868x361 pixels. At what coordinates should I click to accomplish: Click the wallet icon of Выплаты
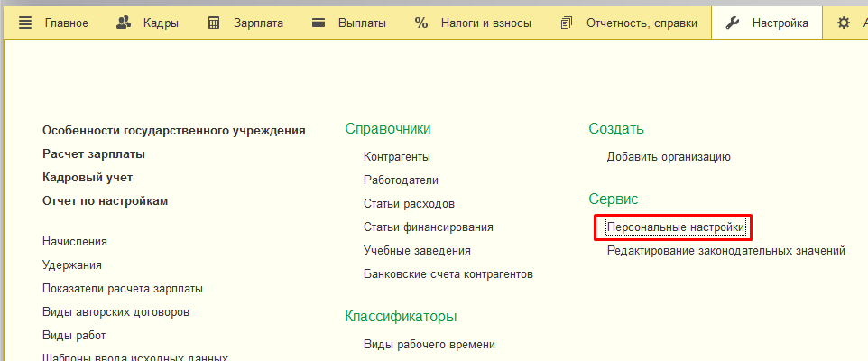(x=319, y=23)
